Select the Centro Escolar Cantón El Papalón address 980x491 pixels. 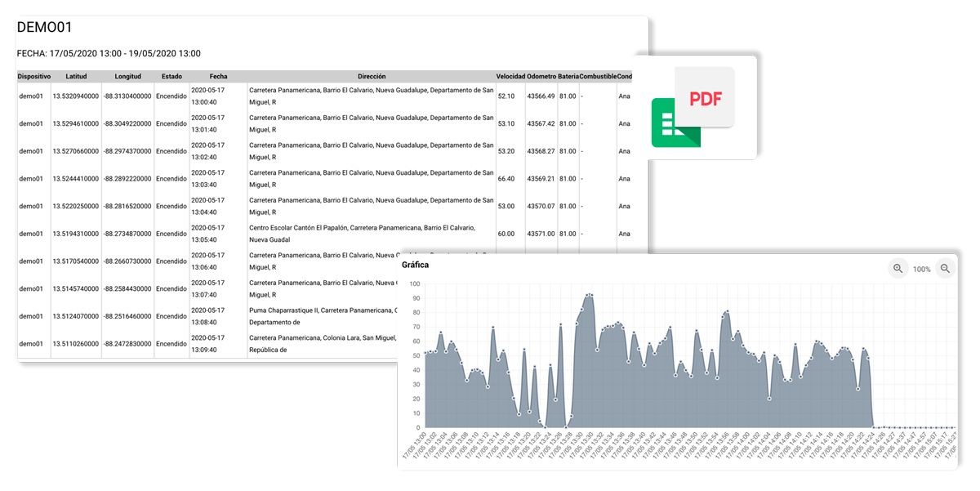coord(362,234)
